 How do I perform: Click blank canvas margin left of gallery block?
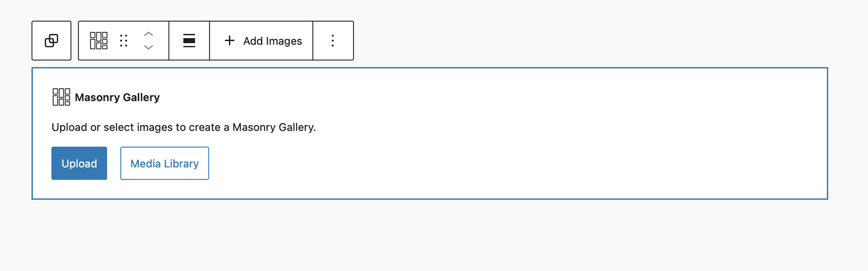point(16,134)
